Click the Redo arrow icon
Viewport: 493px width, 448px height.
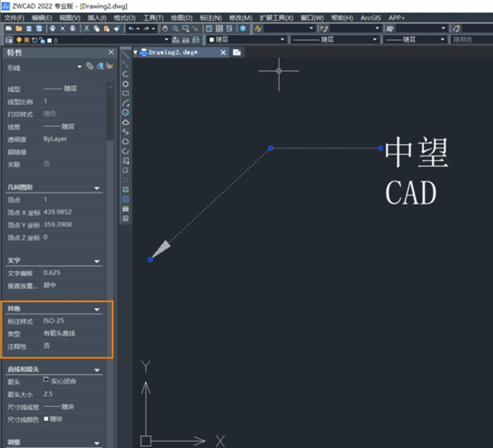[146, 28]
